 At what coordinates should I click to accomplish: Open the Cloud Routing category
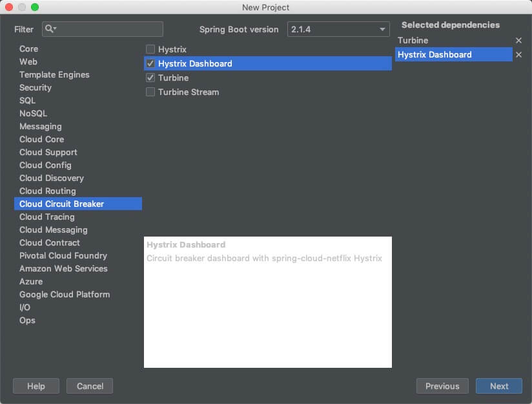[78, 191]
